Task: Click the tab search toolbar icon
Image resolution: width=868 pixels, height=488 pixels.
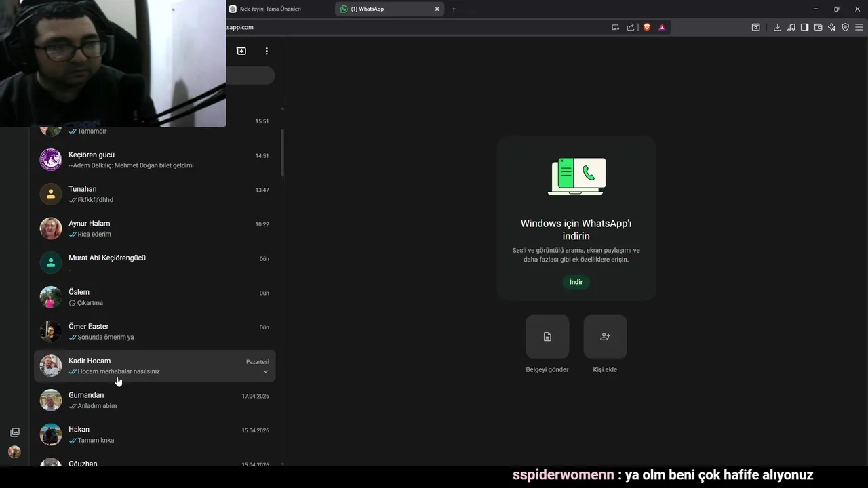Action: [x=755, y=27]
